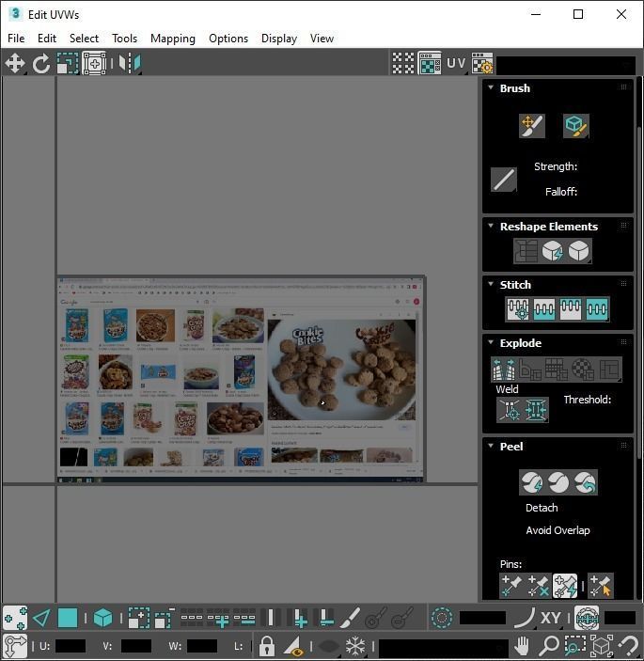Open the Mapping menu
This screenshot has width=644, height=661.
[x=173, y=39]
